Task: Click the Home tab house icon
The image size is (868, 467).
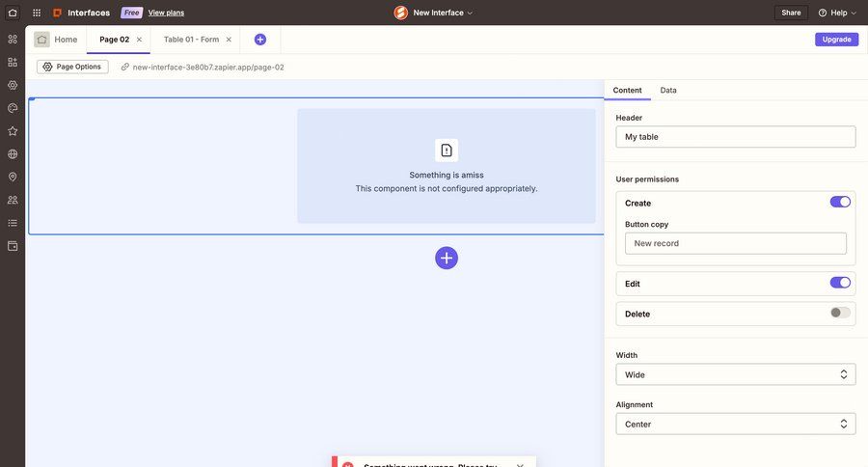Action: tap(41, 40)
